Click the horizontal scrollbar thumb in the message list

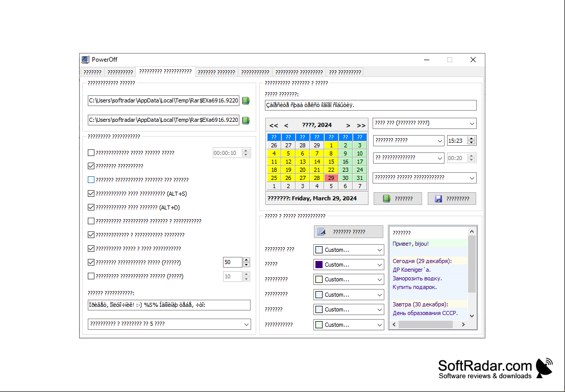(426, 324)
